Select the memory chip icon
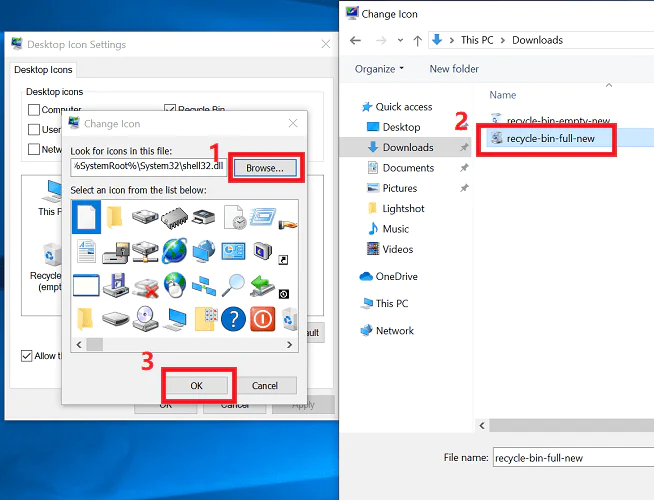Screen dimensions: 654x500 (x=175, y=216)
